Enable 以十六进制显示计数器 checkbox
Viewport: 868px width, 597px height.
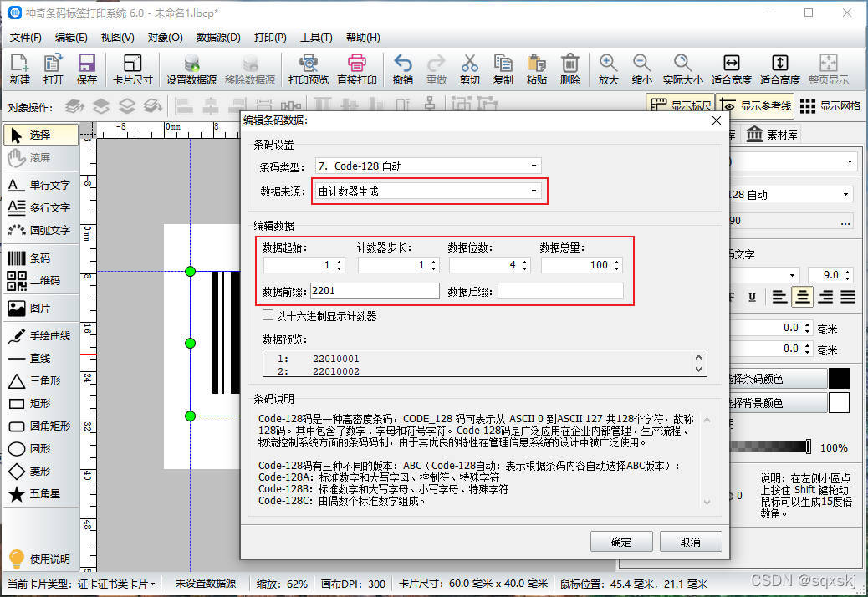[268, 315]
